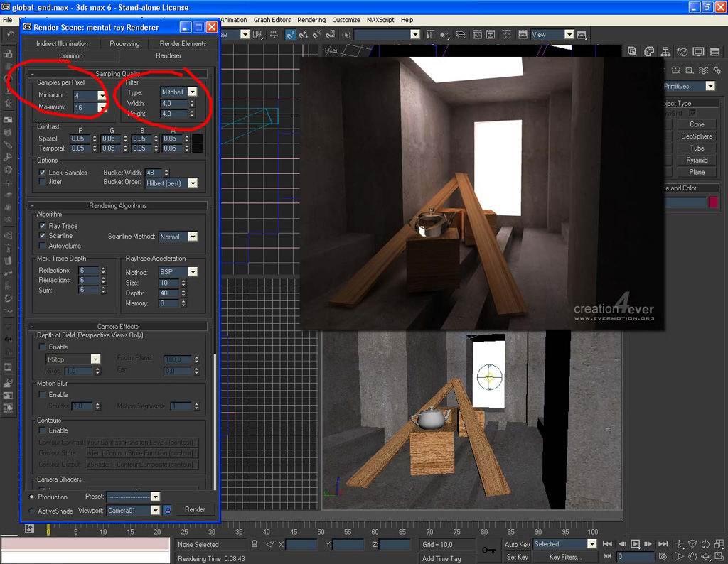Image resolution: width=728 pixels, height=564 pixels.
Task: Enable Depth of Field checkbox
Action: pos(42,347)
